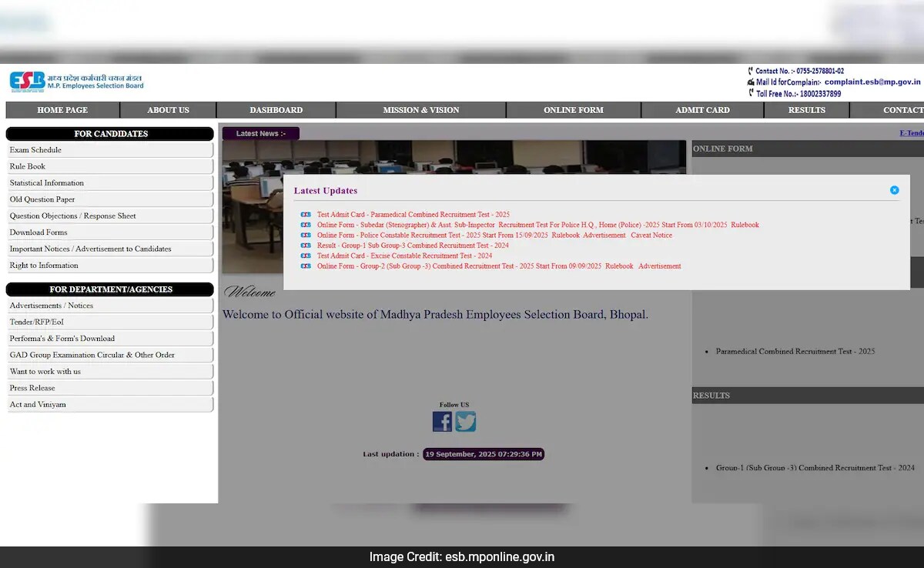Open ONLINE FORM in navigation bar
924x568 pixels.
(574, 110)
